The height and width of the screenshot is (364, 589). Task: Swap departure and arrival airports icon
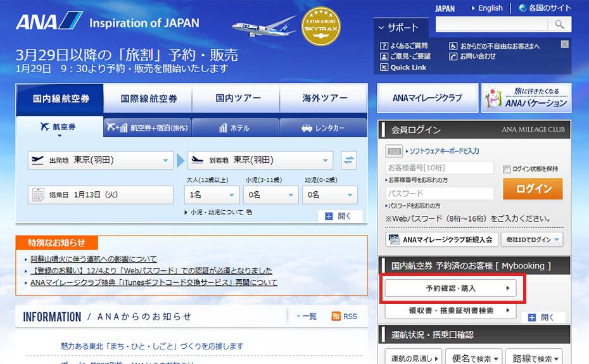click(x=348, y=160)
